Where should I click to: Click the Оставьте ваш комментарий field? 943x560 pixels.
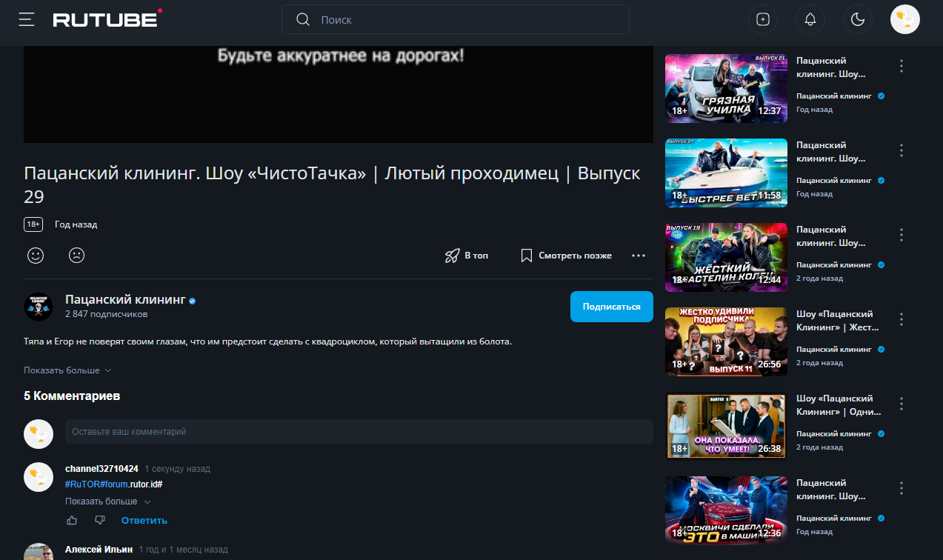click(x=359, y=431)
